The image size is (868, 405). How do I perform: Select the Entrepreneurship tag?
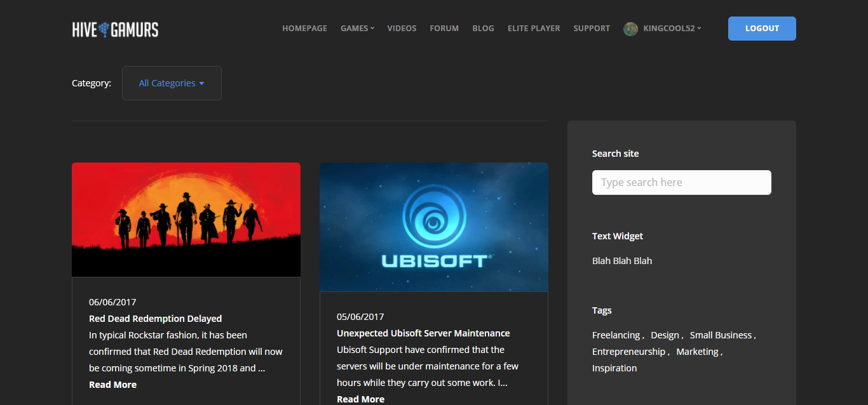click(628, 352)
